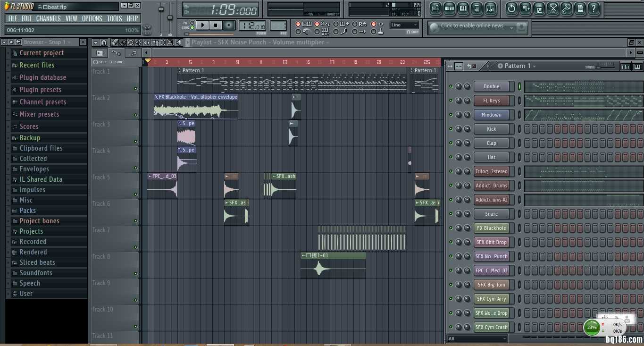Toggle the typing keyboard to piano LED
The height and width of the screenshot is (346, 644).
point(298,24)
